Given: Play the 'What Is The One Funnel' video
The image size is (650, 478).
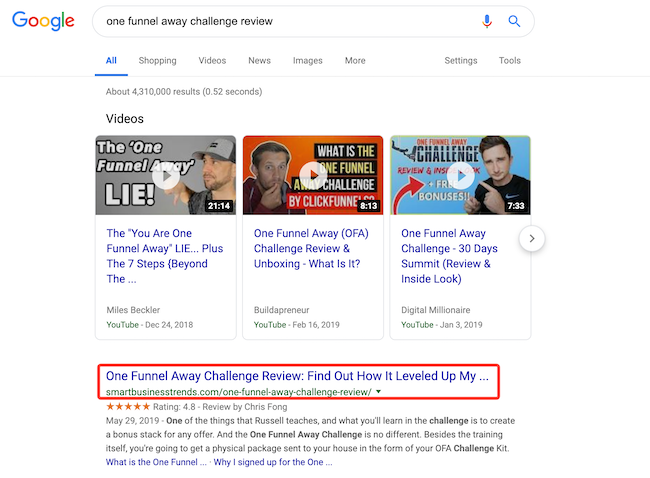Looking at the screenshot, I should 313,175.
